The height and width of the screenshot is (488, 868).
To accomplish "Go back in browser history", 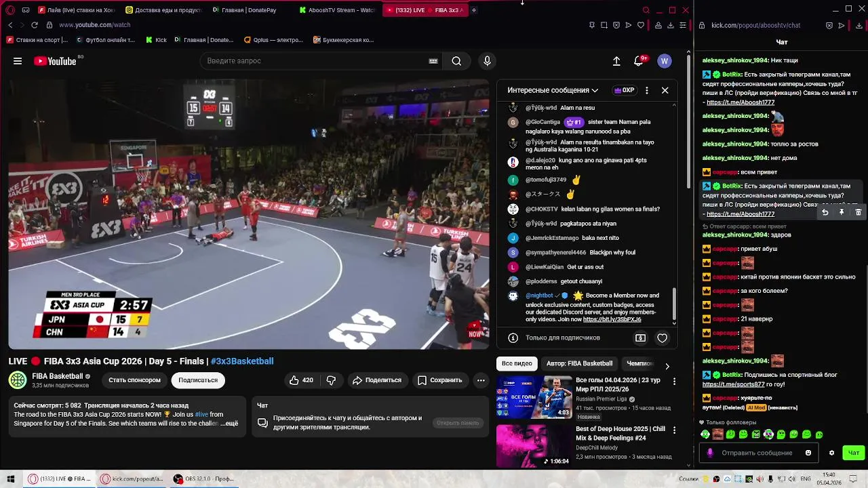I will click(10, 25).
